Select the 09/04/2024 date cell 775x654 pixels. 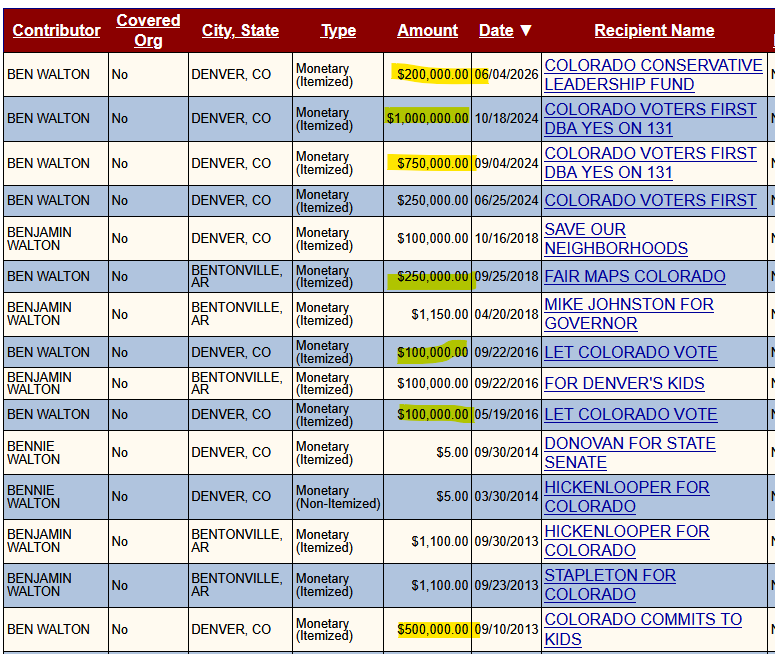click(x=507, y=163)
